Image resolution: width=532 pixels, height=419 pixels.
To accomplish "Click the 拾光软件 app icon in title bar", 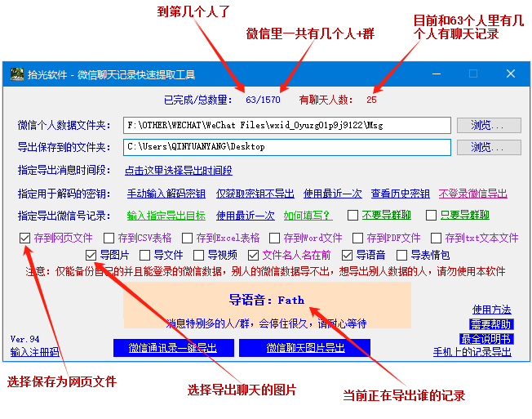I will point(16,74).
